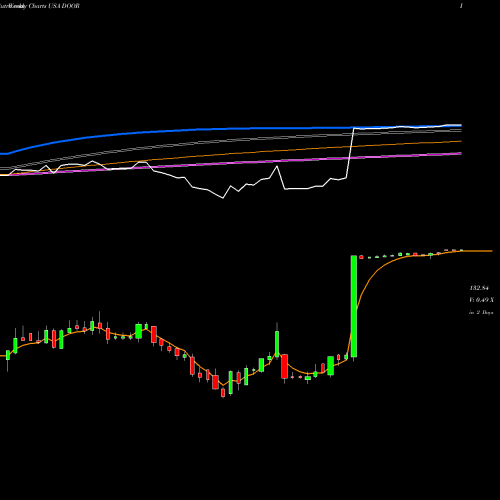
Task: Click the tallest green breakout candlestick
Action: pos(354,306)
